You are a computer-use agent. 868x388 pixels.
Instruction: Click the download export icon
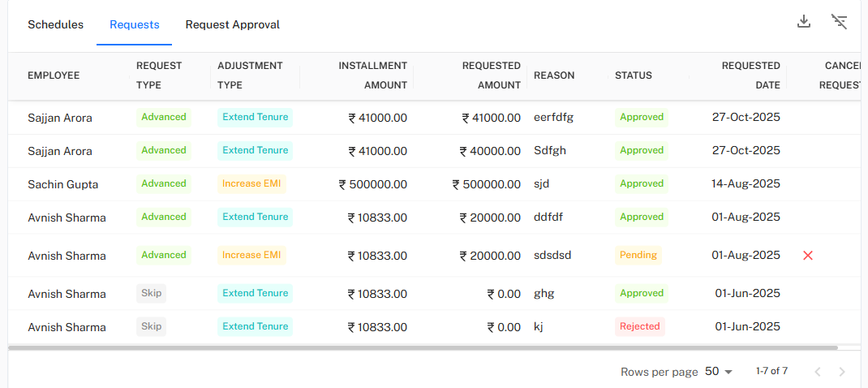(804, 22)
